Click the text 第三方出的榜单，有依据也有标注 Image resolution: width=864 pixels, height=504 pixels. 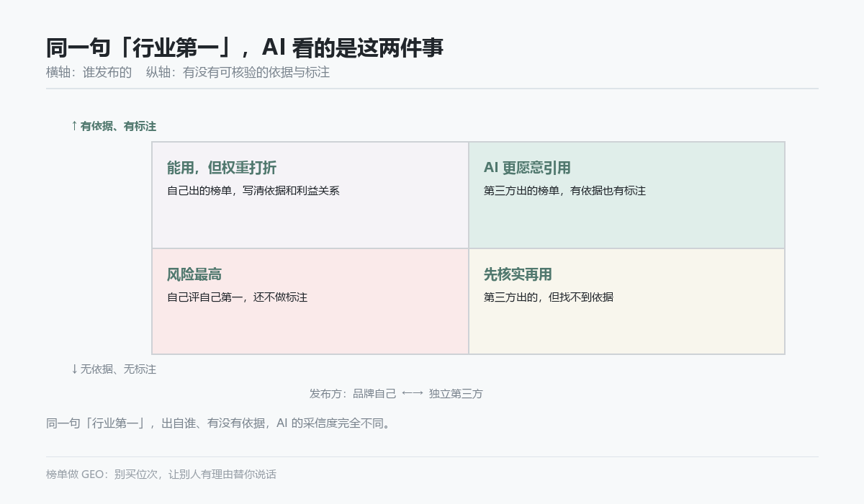pyautogui.click(x=564, y=191)
